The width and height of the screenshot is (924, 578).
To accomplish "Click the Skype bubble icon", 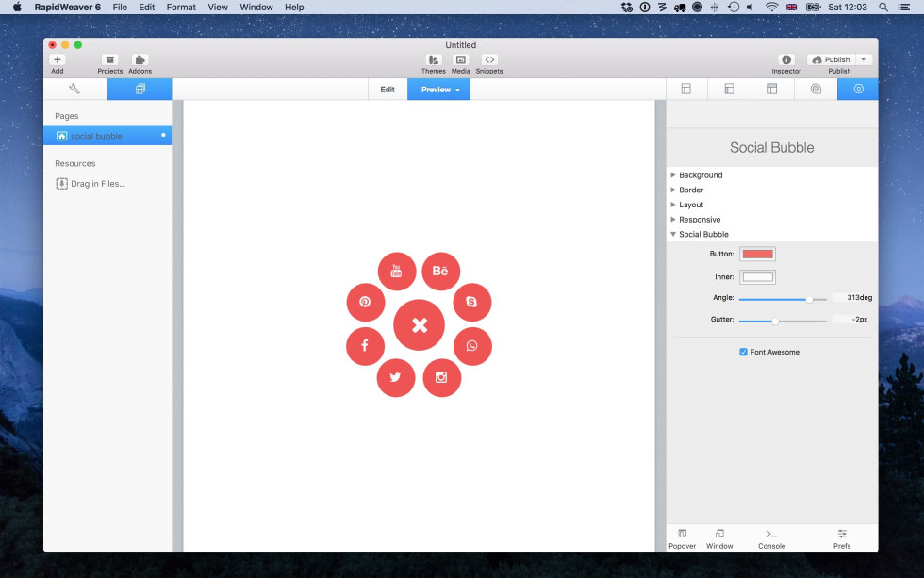I will tap(472, 303).
